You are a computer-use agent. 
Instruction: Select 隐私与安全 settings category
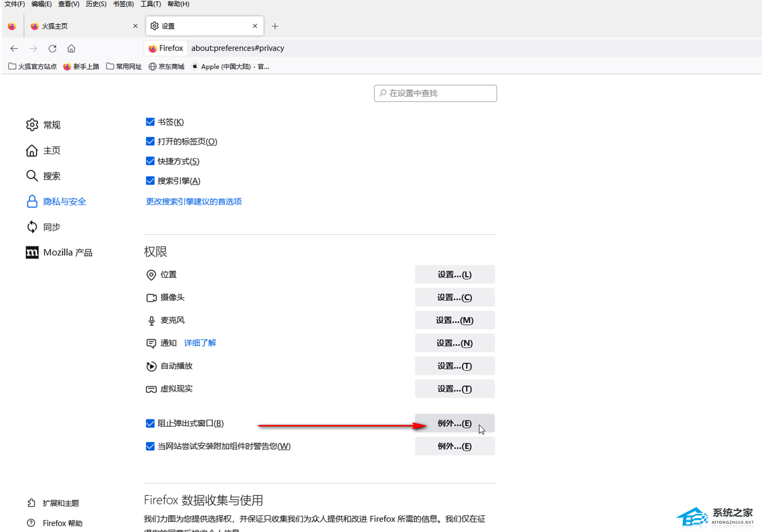pyautogui.click(x=56, y=201)
